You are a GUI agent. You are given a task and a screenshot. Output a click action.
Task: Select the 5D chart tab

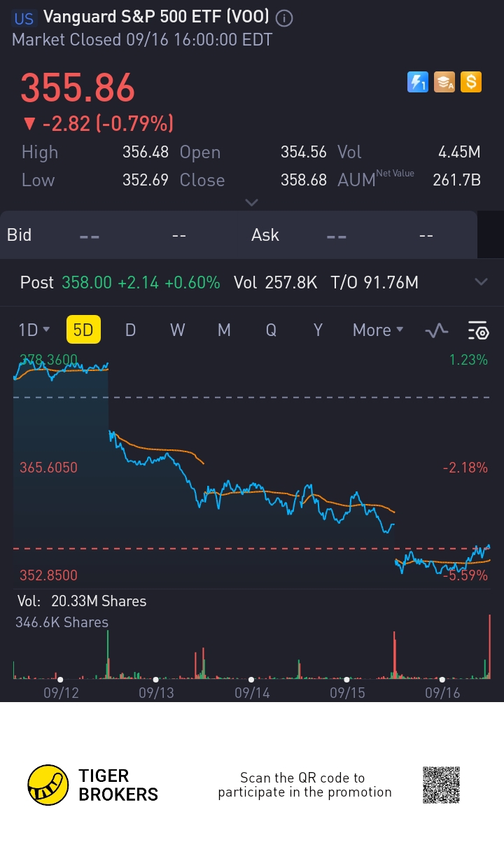coord(83,330)
